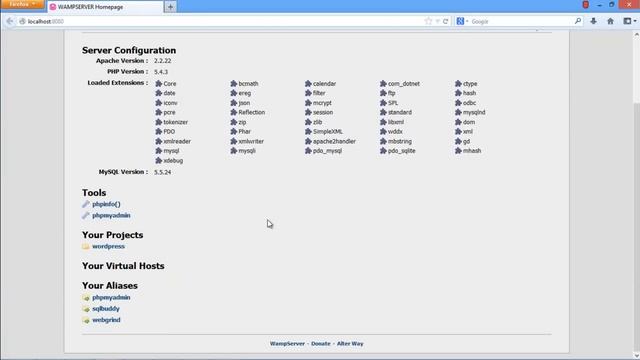Click the Server Configuration heading
Viewport: 640px width, 360px height.
tap(129, 50)
